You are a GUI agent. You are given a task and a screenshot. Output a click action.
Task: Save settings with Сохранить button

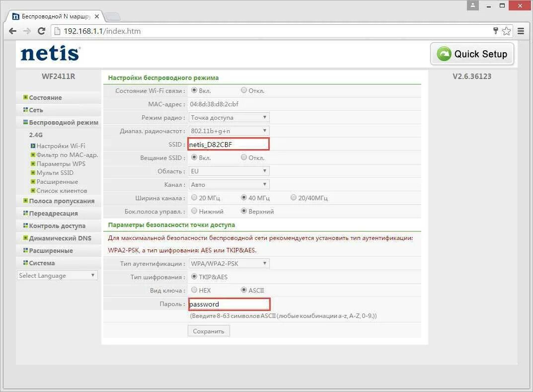coord(209,331)
